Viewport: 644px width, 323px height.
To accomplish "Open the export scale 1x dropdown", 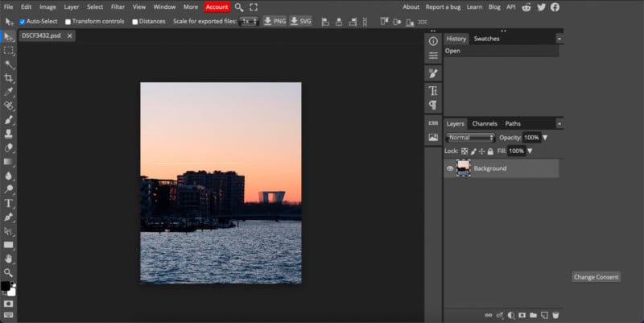I will (249, 22).
